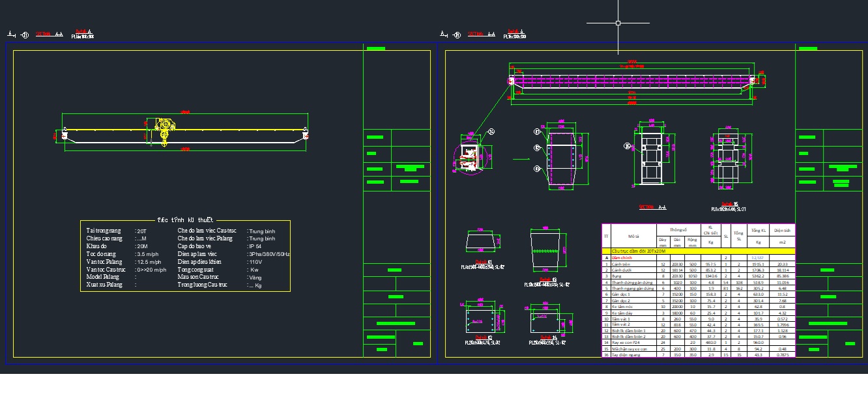Image resolution: width=868 pixels, height=398 pixels.
Task: Click balloon 12 left of the plate elevation
Action: (538, 149)
